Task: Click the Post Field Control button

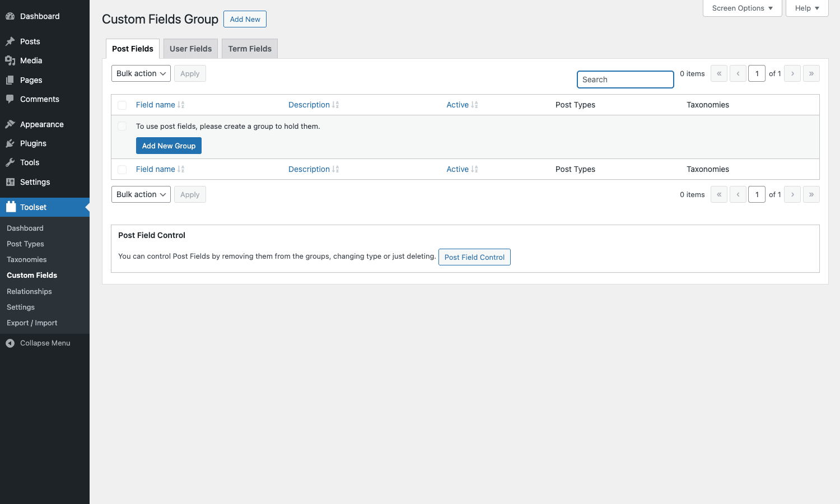Action: pyautogui.click(x=474, y=257)
